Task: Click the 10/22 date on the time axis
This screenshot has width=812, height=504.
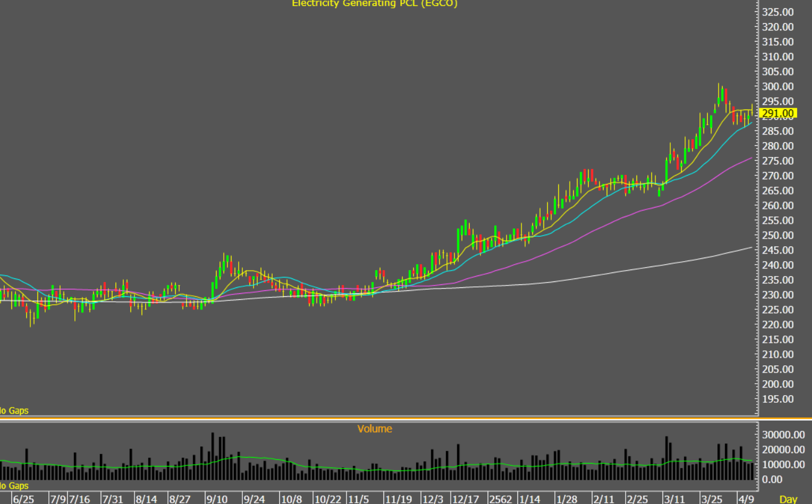Action: coord(328,499)
